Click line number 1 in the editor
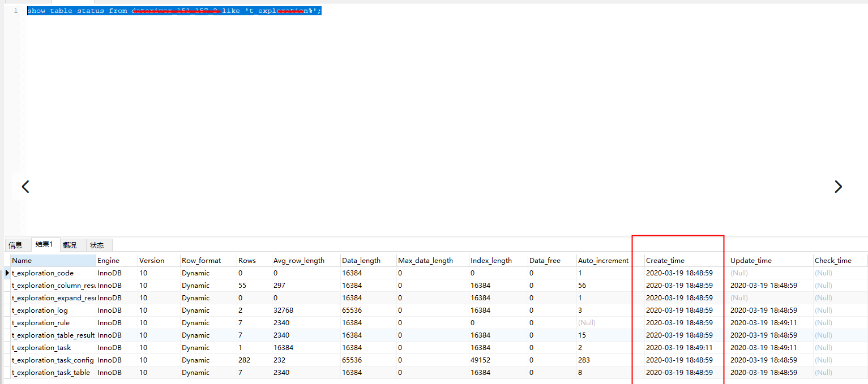The image size is (868, 384). click(x=15, y=10)
